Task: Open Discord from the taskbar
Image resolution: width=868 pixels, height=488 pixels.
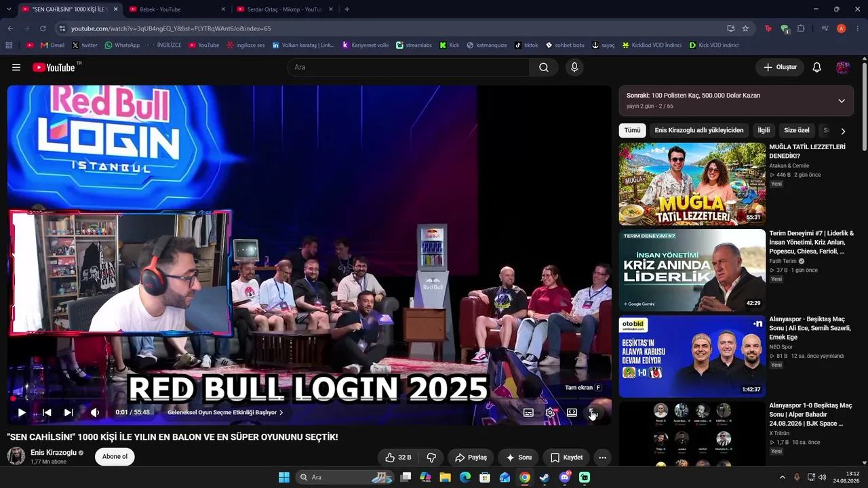Action: 565,477
